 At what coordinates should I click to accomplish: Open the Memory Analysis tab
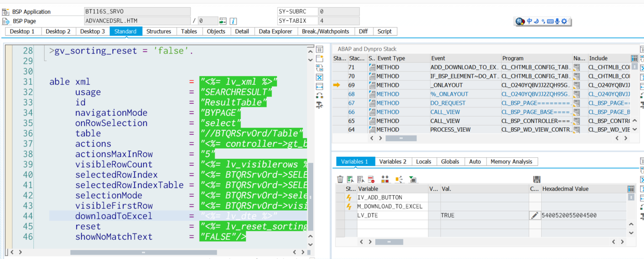(512, 161)
